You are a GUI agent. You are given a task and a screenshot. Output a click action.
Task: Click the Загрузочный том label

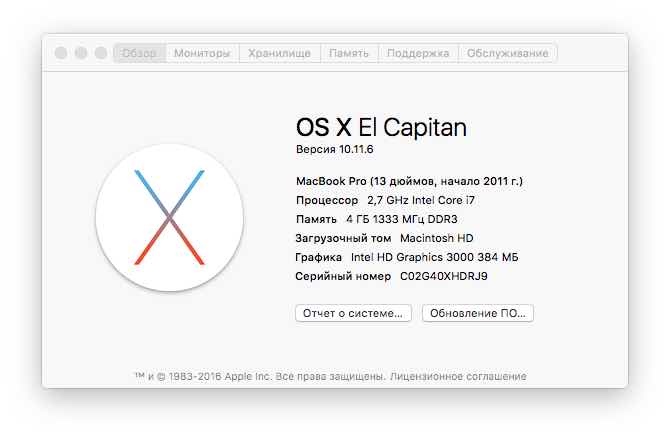[343, 238]
